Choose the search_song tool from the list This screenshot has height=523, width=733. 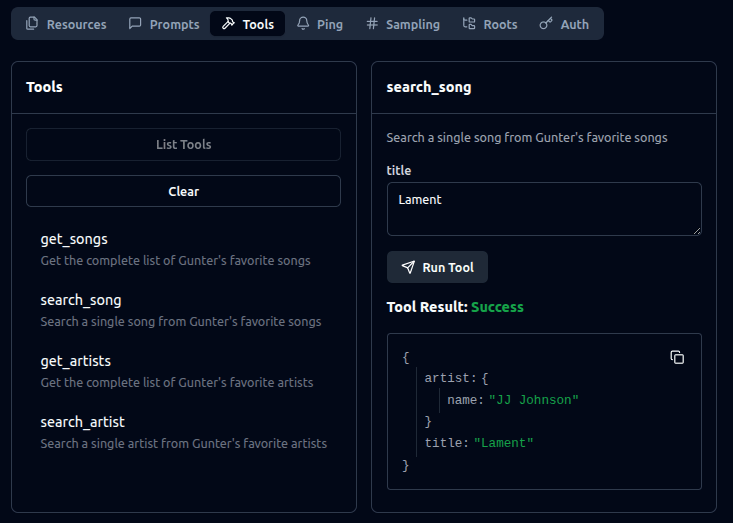pyautogui.click(x=81, y=300)
